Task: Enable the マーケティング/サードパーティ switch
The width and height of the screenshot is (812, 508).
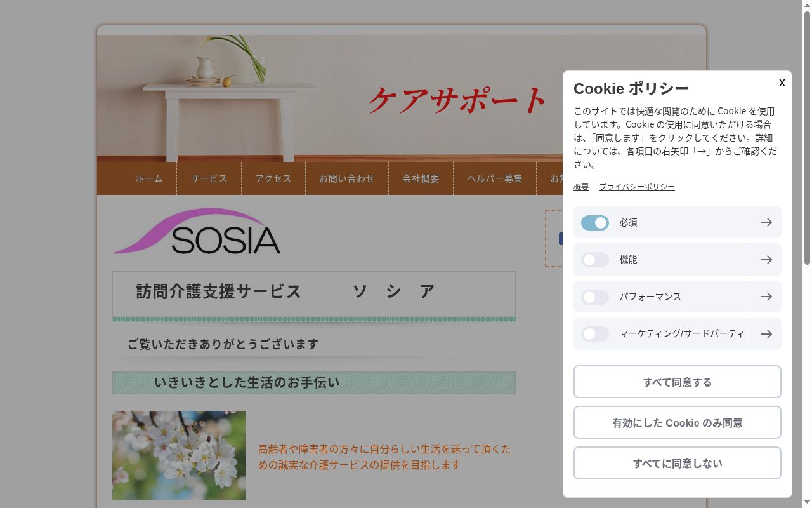Action: [x=595, y=334]
